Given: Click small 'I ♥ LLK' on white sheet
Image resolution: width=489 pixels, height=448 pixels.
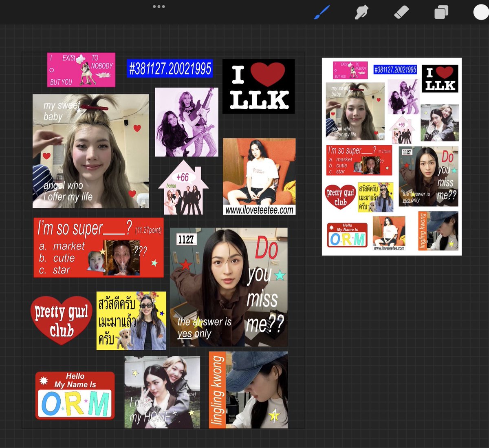Looking at the screenshot, I should [440, 79].
